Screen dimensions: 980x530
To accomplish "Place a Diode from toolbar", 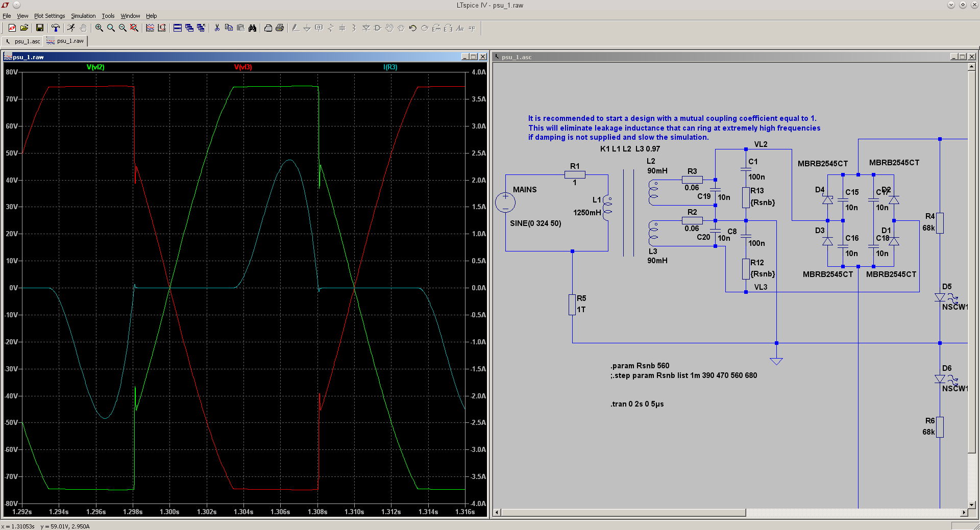I will tap(366, 28).
